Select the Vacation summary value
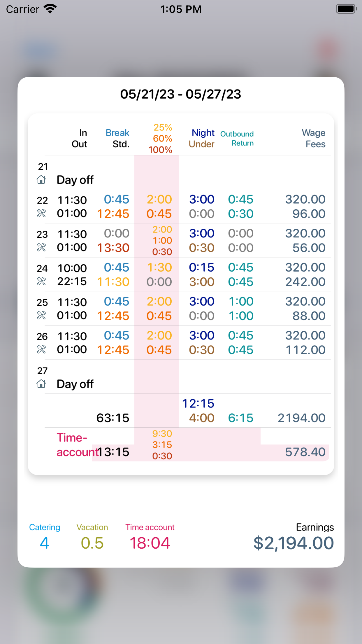The image size is (362, 644). [92, 543]
